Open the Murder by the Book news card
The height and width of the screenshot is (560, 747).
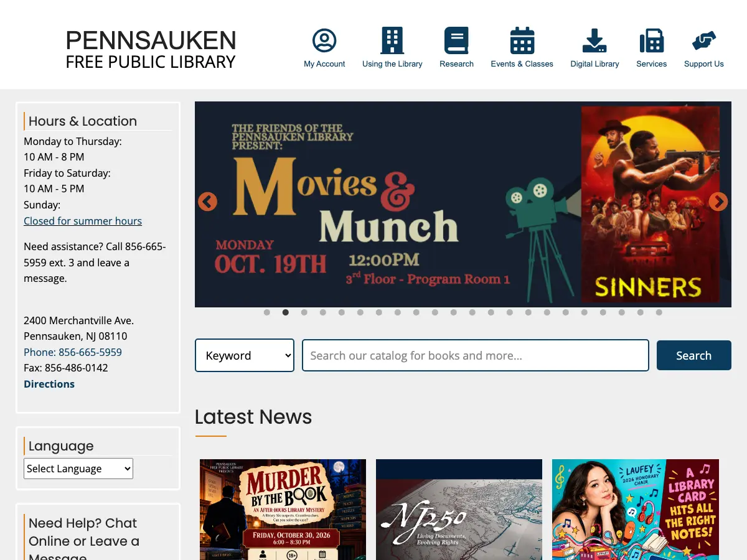(x=283, y=510)
